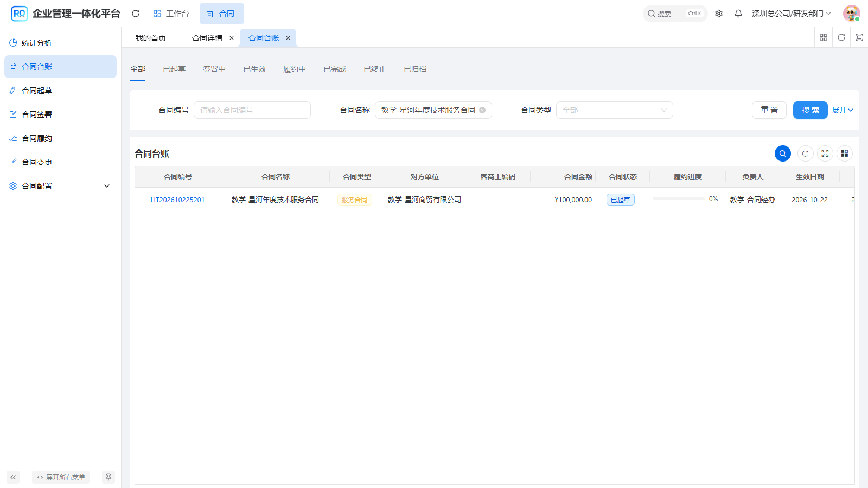This screenshot has width=868, height=488.
Task: Open the settings gear in the header
Action: pyautogui.click(x=719, y=14)
